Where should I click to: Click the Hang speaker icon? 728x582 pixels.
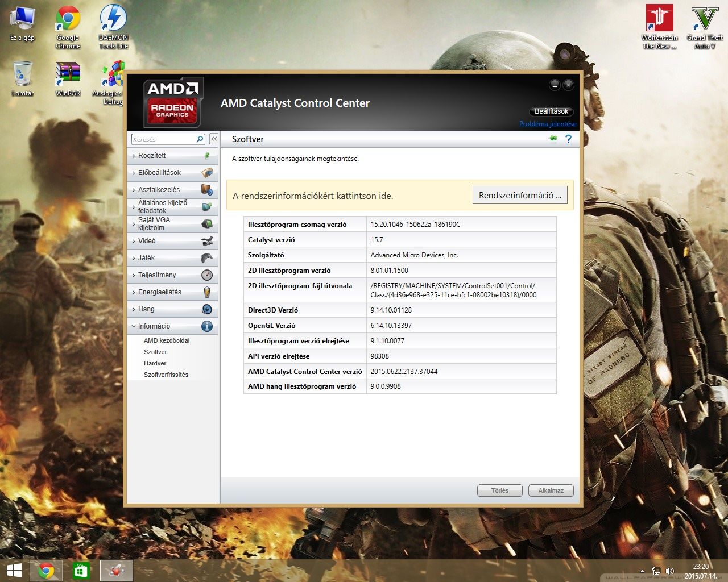207,309
